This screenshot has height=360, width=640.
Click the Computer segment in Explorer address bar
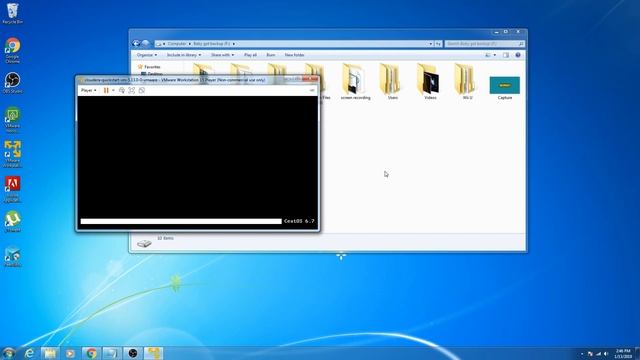tap(177, 44)
